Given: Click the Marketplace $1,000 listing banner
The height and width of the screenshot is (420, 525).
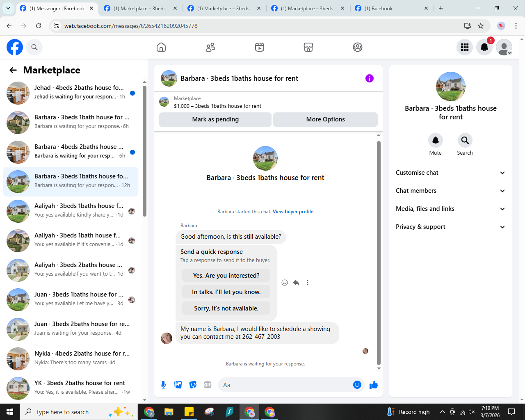Looking at the screenshot, I should [268, 102].
